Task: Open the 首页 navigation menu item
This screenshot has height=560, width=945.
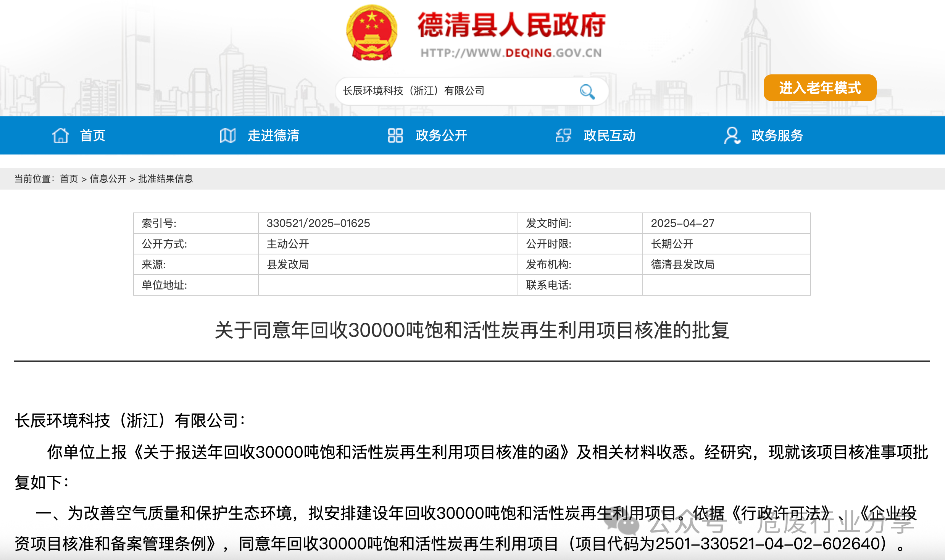Action: 93,135
